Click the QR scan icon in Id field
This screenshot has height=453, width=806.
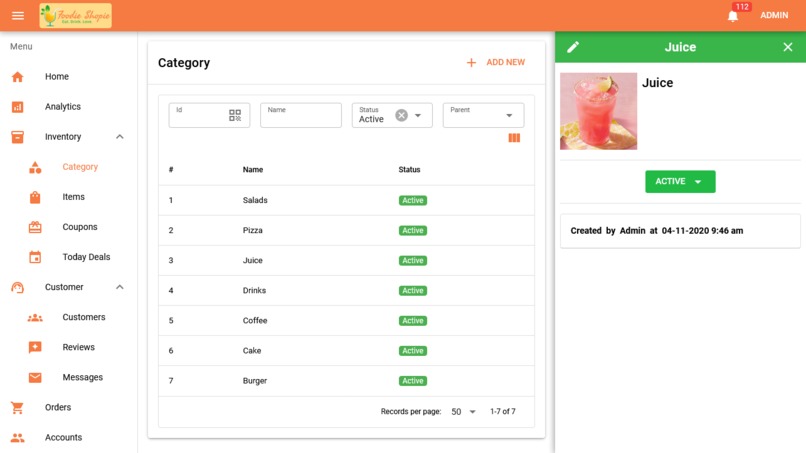pos(235,115)
